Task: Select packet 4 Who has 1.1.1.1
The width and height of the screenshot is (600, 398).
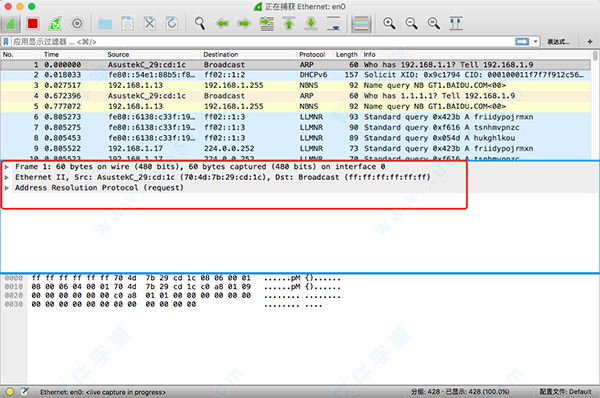Action: (x=296, y=96)
